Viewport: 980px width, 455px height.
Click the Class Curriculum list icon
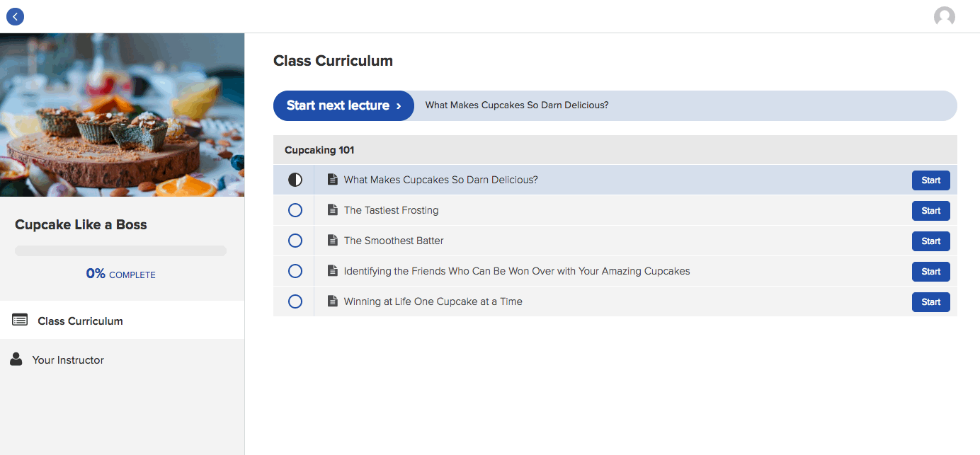(x=20, y=320)
